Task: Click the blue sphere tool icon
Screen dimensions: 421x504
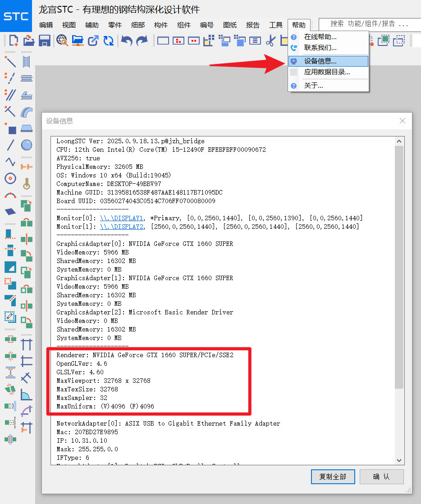Action: coord(27,145)
